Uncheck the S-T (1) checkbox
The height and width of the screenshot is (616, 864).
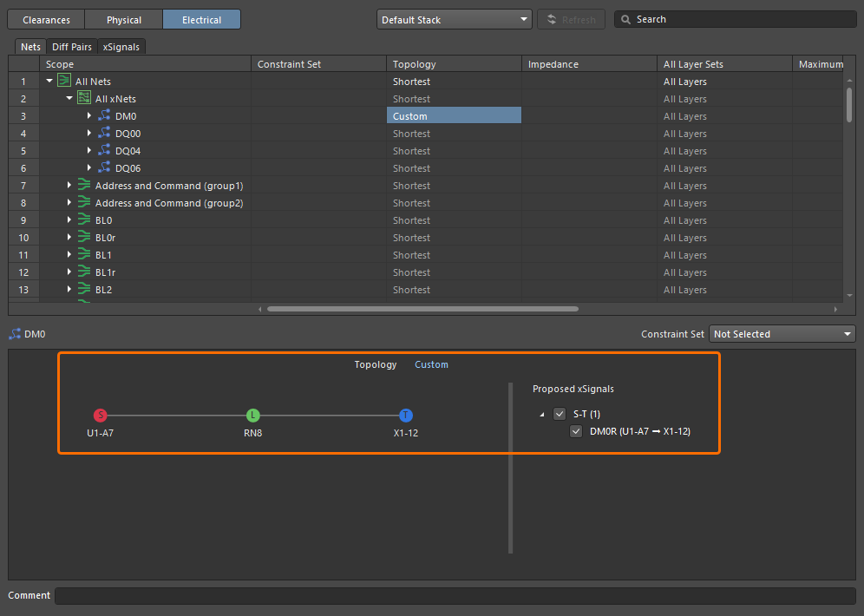coord(560,414)
